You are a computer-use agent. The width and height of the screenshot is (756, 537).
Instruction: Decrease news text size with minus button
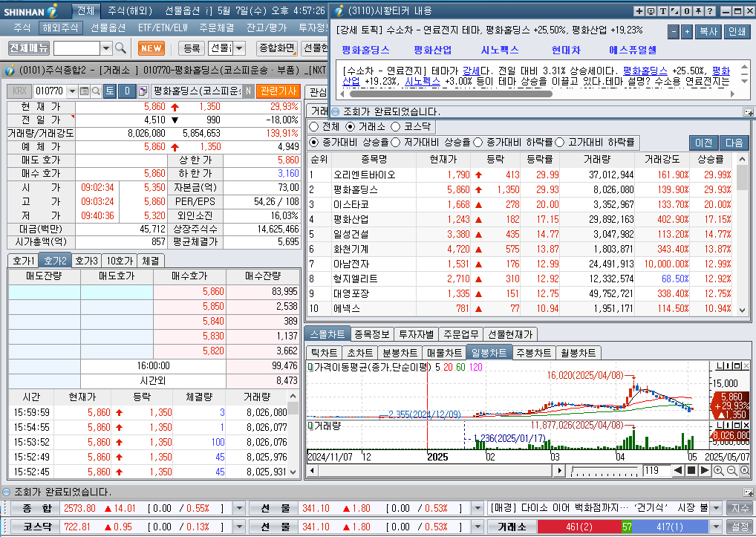coord(674,32)
